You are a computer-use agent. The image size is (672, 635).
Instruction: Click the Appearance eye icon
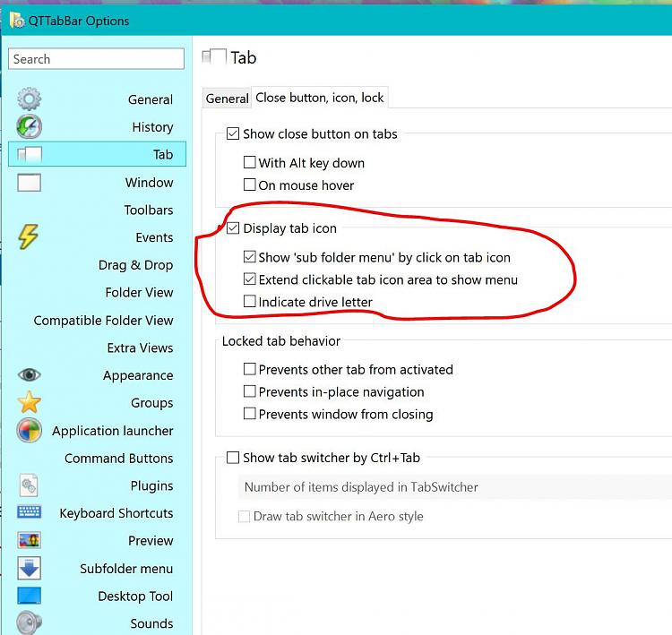click(x=30, y=375)
